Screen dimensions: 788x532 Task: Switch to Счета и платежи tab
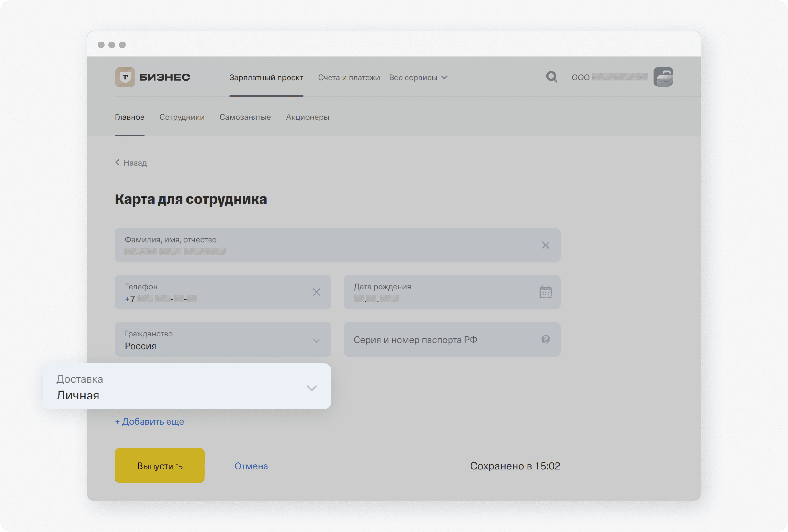click(349, 78)
